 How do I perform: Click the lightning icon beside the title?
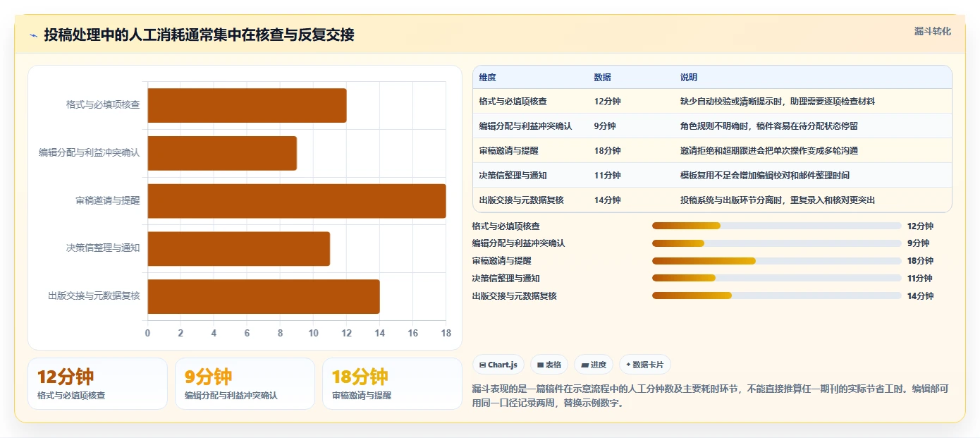pyautogui.click(x=33, y=35)
